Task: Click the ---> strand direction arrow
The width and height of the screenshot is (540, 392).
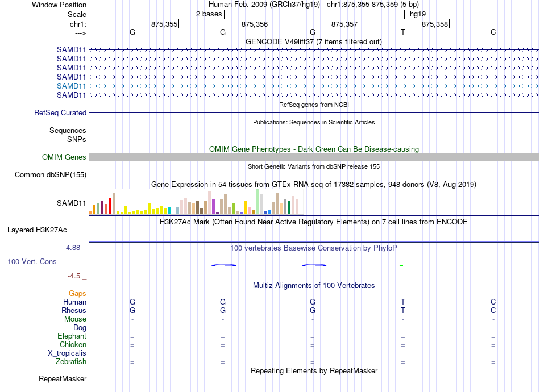Action: [x=80, y=33]
